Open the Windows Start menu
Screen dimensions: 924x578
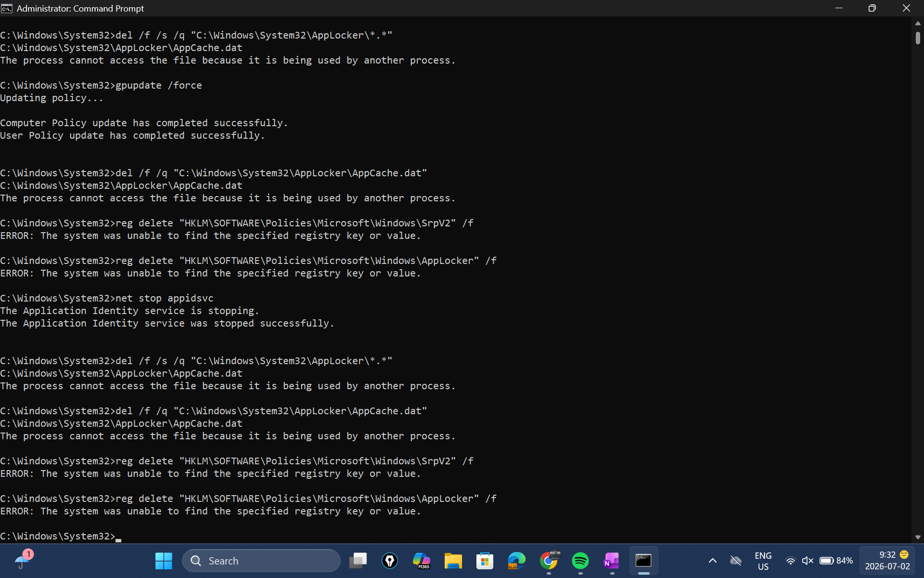tap(164, 561)
